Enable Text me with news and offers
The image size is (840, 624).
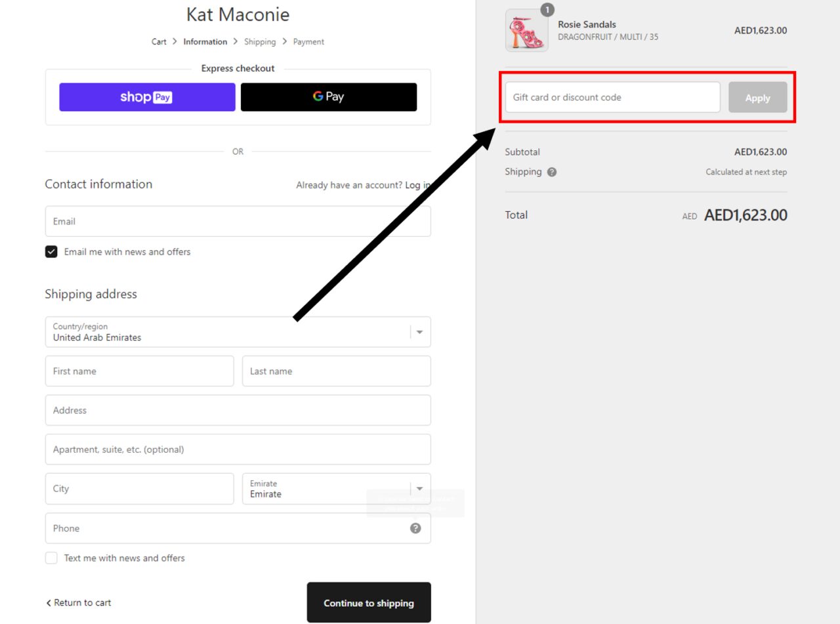pyautogui.click(x=51, y=558)
